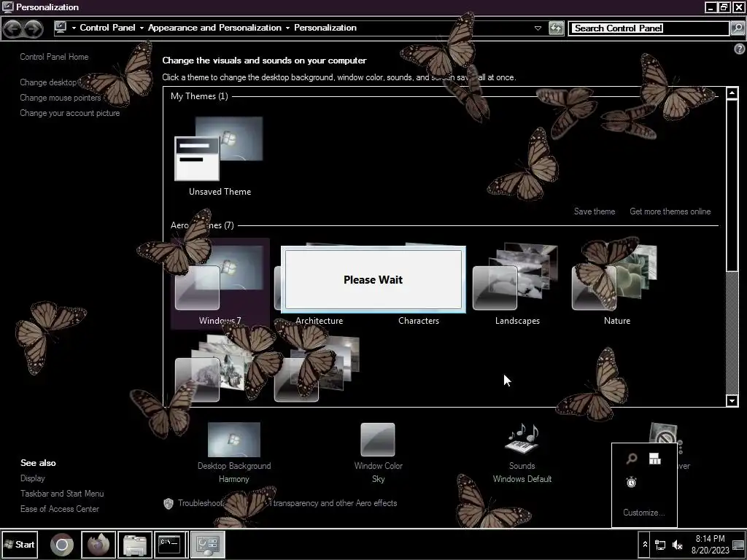
Task: Switch to the Command Prompt taskbar item
Action: point(171,544)
